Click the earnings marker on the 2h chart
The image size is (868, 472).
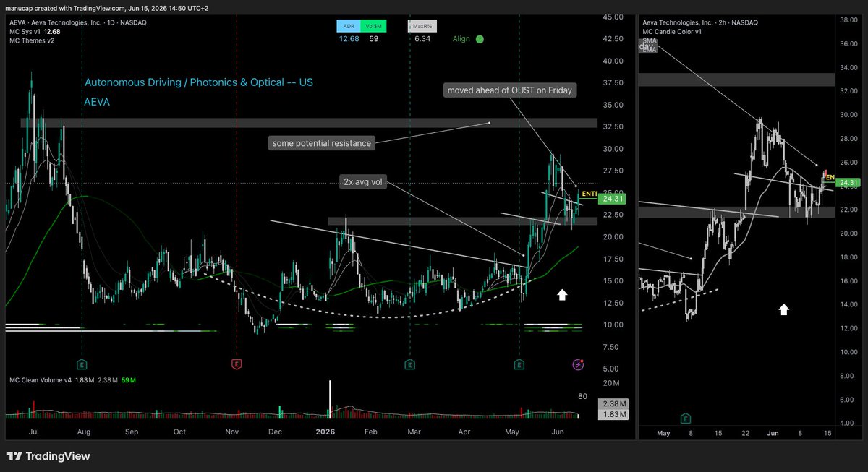[685, 418]
